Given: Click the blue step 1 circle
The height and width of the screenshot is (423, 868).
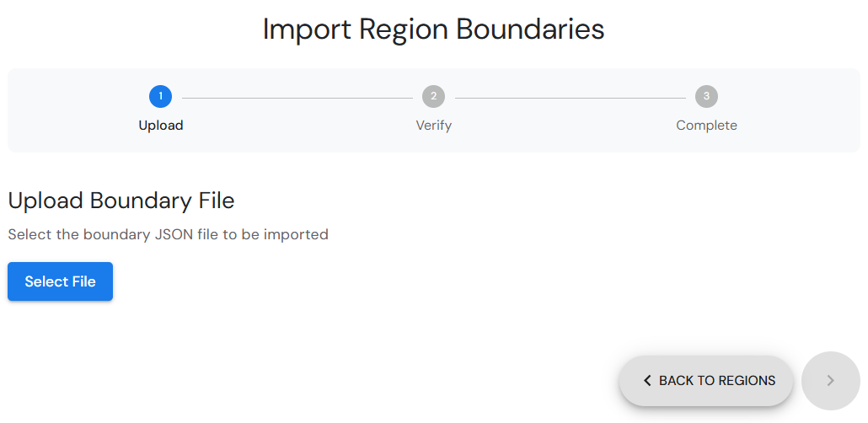Looking at the screenshot, I should point(160,96).
